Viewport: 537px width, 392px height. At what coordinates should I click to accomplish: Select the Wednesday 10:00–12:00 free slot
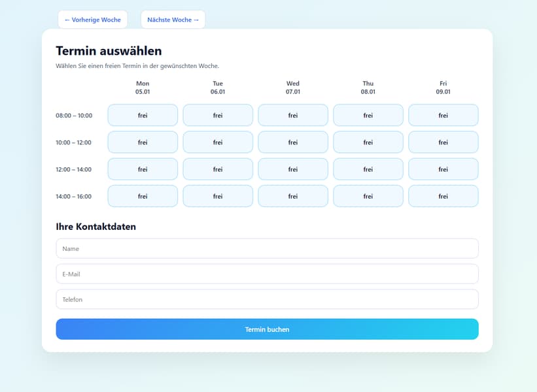click(293, 142)
